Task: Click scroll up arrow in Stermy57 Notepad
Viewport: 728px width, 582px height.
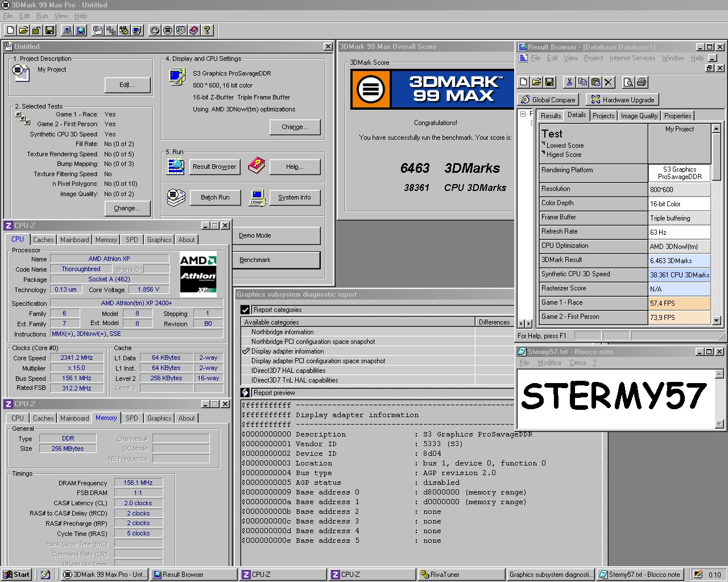Action: tap(719, 374)
